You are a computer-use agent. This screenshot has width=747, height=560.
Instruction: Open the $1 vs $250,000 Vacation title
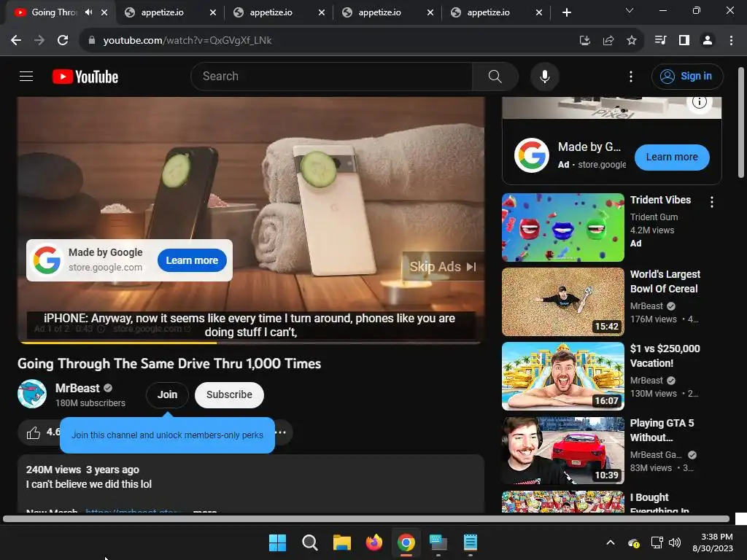click(665, 356)
